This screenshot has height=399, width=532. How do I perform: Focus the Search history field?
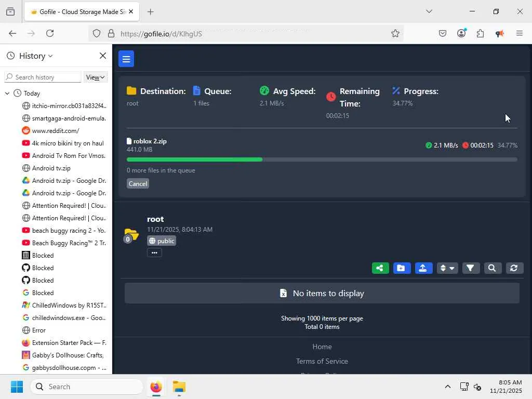pyautogui.click(x=43, y=77)
